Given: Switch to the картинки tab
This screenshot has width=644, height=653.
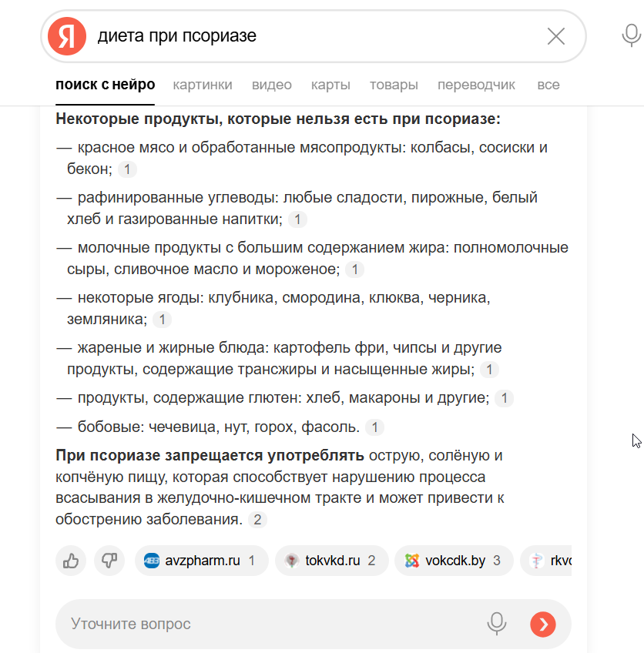Looking at the screenshot, I should tap(203, 85).
